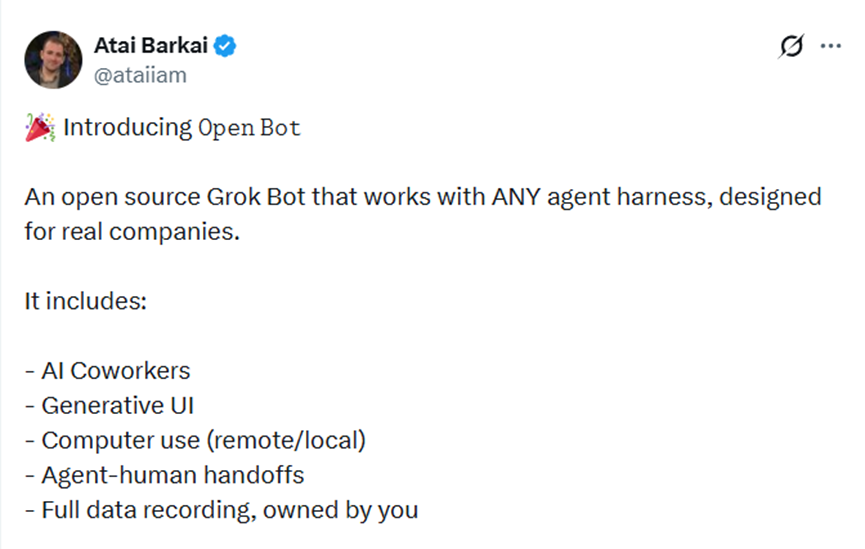Select the 'AI Coworkers' list line
This screenshot has height=549, width=865.
click(108, 371)
